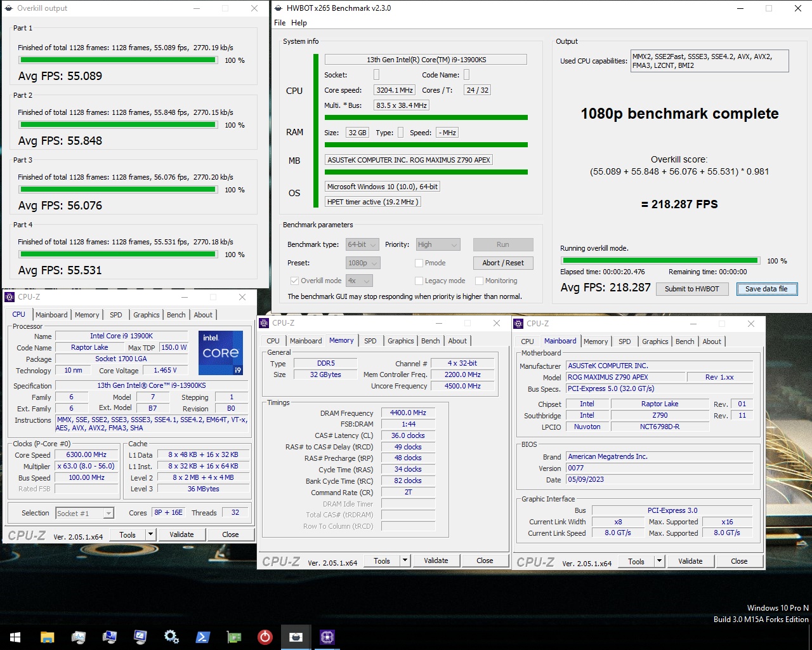Click the Save data file button

pos(766,289)
